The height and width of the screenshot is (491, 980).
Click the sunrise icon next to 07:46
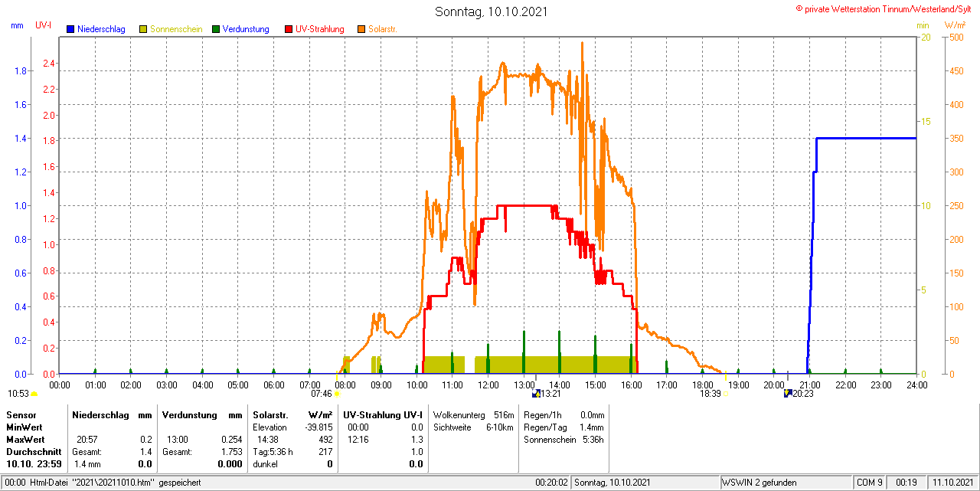pyautogui.click(x=337, y=394)
